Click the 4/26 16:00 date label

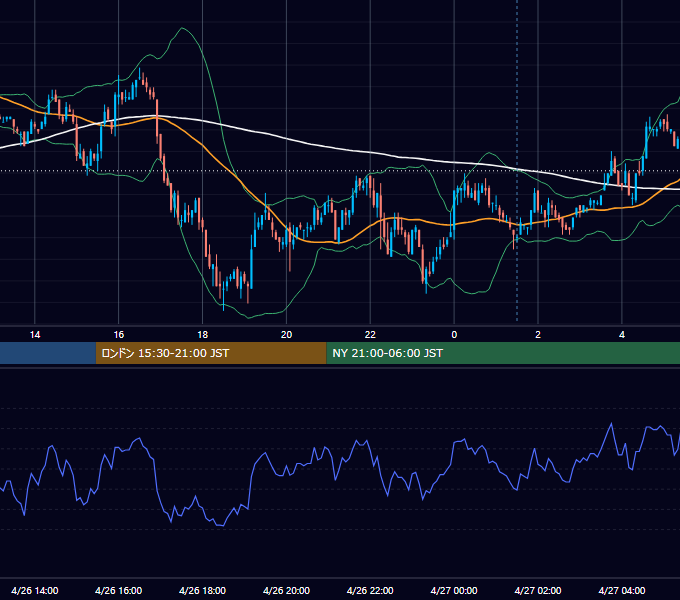click(x=118, y=590)
